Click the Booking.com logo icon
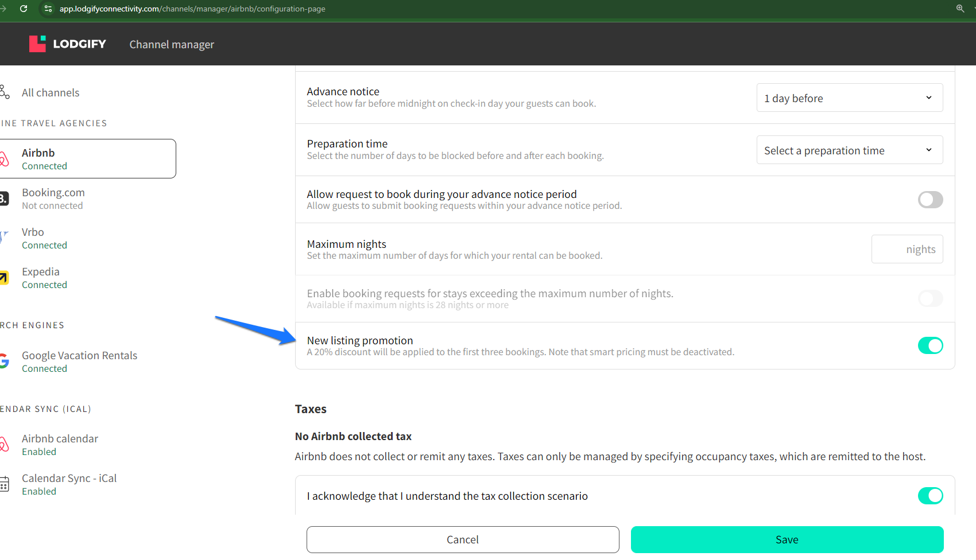 point(4,199)
